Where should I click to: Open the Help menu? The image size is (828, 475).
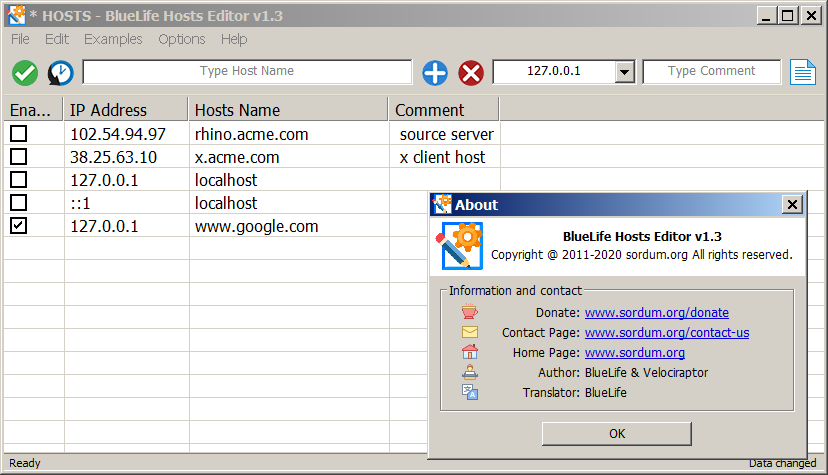[x=234, y=39]
